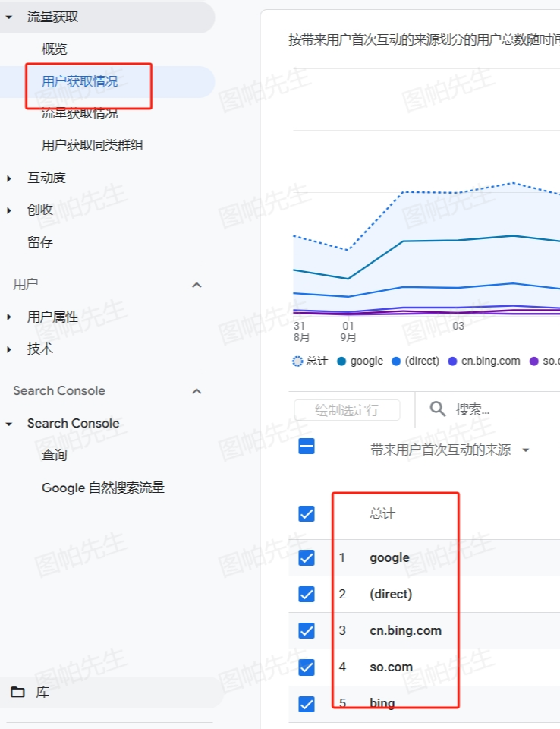560x729 pixels.
Task: Toggle 总计 series in chart legend
Action: [x=310, y=361]
